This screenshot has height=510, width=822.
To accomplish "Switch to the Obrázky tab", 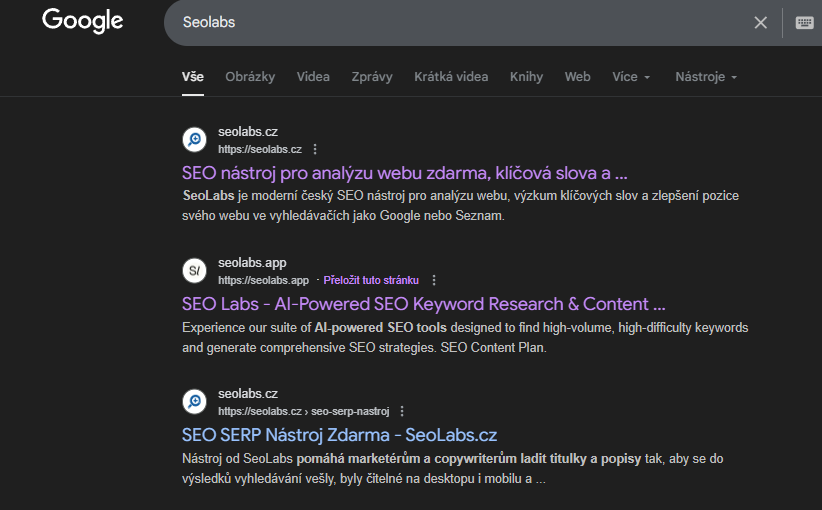I will coord(250,77).
